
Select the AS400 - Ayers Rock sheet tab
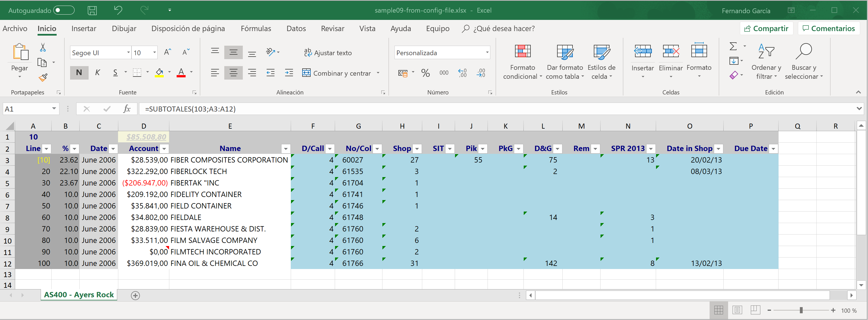point(79,295)
